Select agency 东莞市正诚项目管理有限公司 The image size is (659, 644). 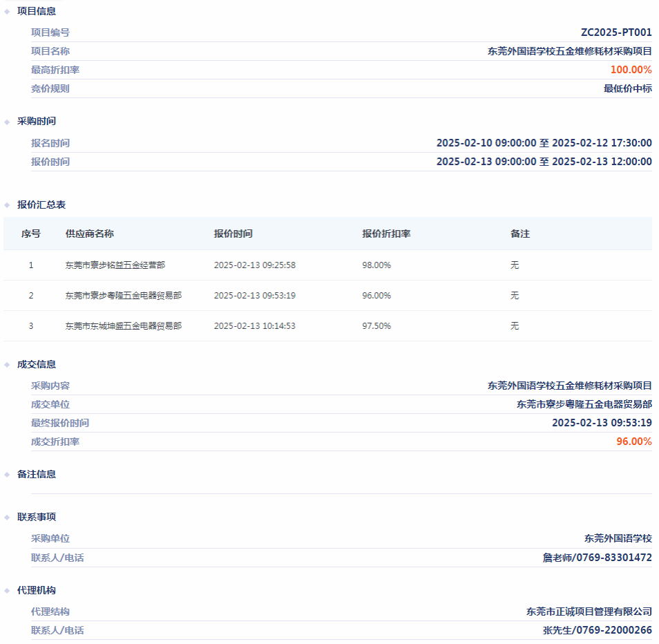click(x=589, y=612)
